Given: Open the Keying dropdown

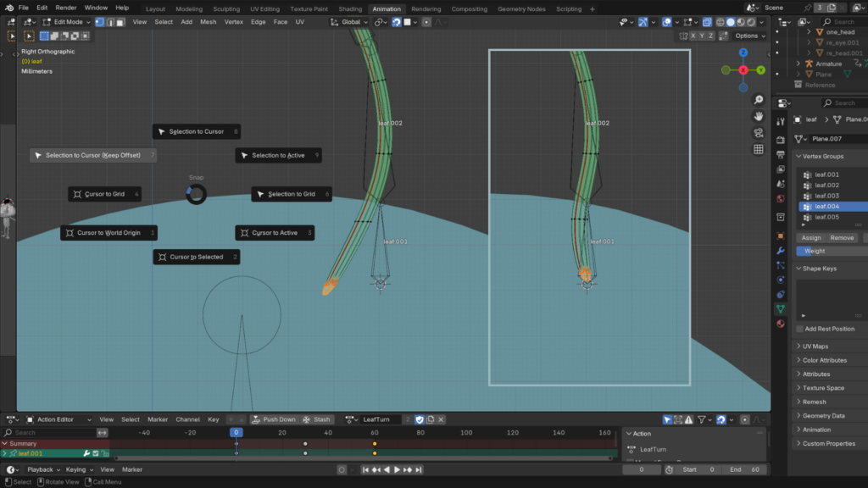Looking at the screenshot, I should (79, 469).
